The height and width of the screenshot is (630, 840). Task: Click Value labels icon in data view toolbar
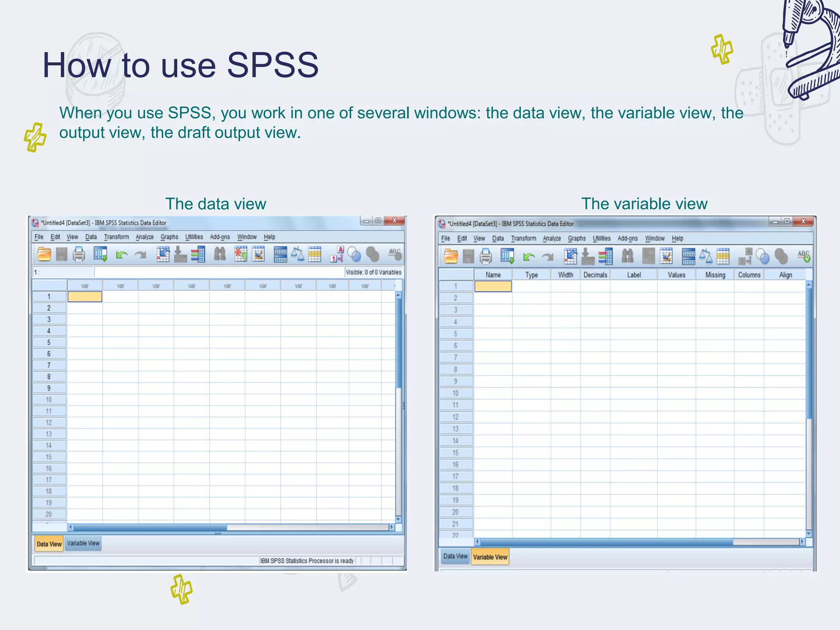[337, 254]
